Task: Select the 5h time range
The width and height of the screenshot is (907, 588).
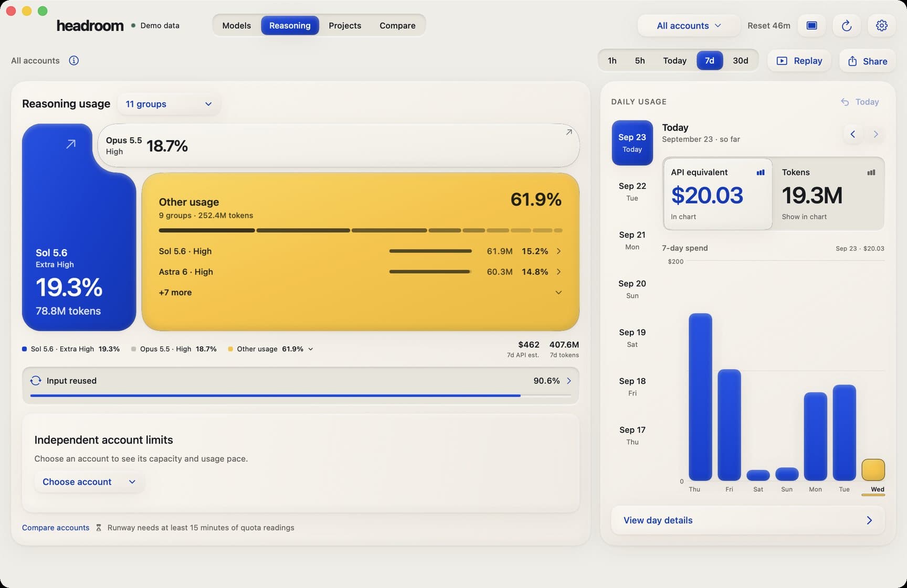Action: point(639,60)
